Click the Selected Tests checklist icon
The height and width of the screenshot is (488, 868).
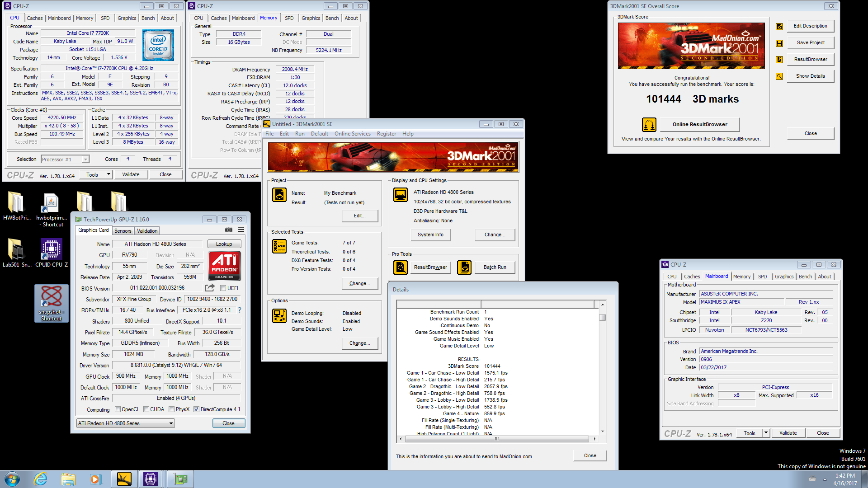coord(279,246)
